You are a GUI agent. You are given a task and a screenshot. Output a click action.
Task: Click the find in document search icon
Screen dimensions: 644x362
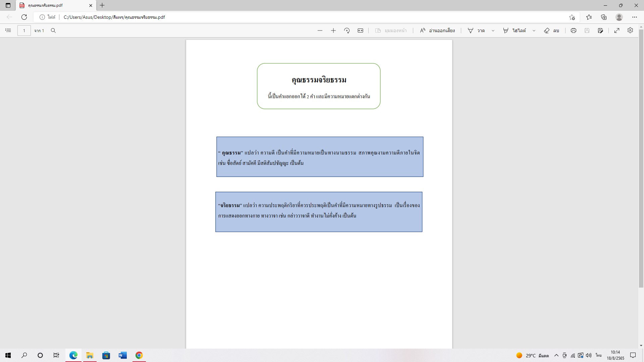(x=53, y=31)
